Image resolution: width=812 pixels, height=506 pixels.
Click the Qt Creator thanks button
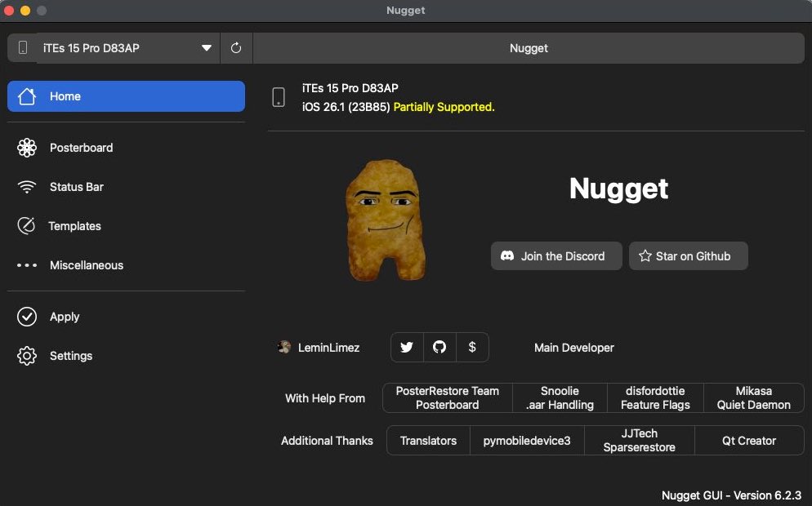[x=749, y=441]
